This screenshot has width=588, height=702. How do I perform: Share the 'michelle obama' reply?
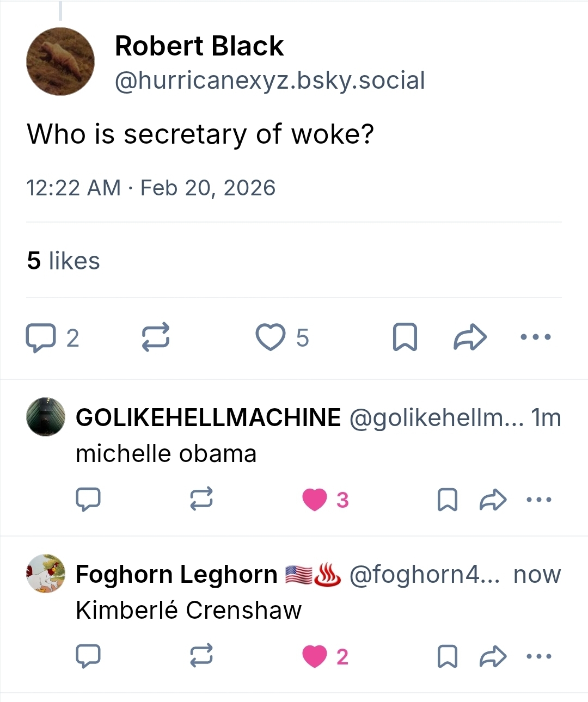493,499
